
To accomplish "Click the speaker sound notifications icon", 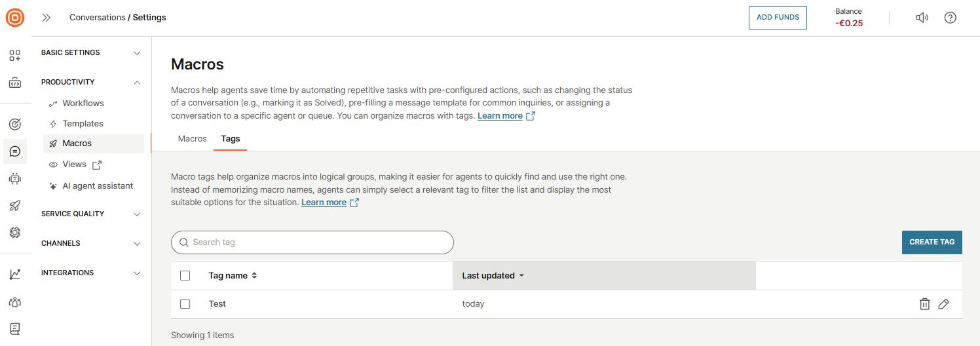I will (922, 18).
